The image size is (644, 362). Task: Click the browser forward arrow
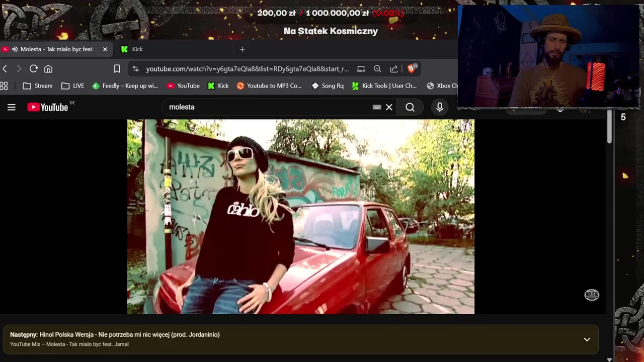[19, 69]
